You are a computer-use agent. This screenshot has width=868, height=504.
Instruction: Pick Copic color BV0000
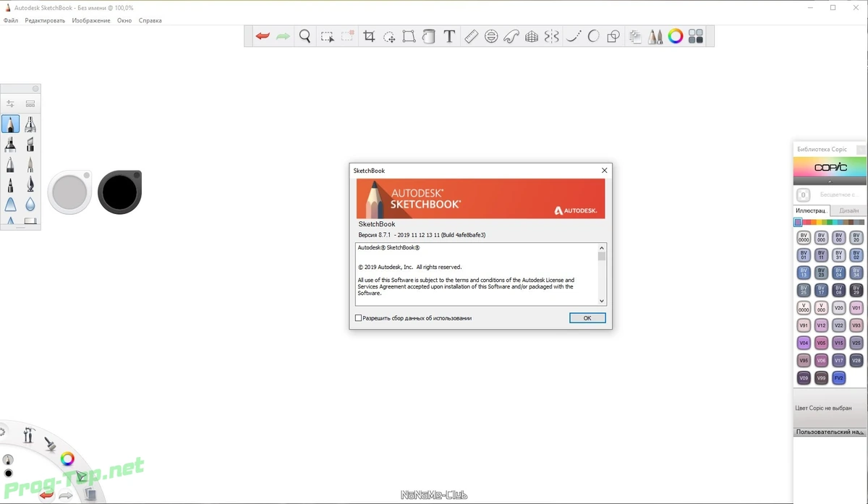(804, 237)
